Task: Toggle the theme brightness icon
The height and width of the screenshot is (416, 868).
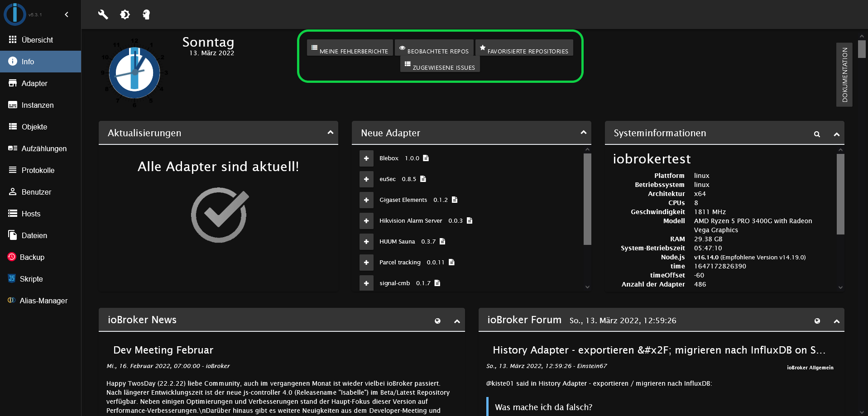Action: coord(125,14)
